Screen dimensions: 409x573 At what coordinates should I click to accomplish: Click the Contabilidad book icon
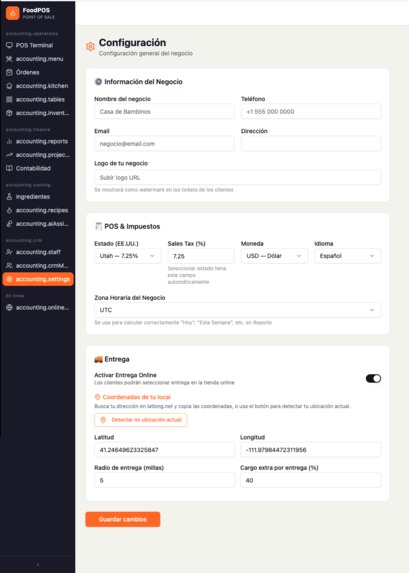(x=9, y=168)
